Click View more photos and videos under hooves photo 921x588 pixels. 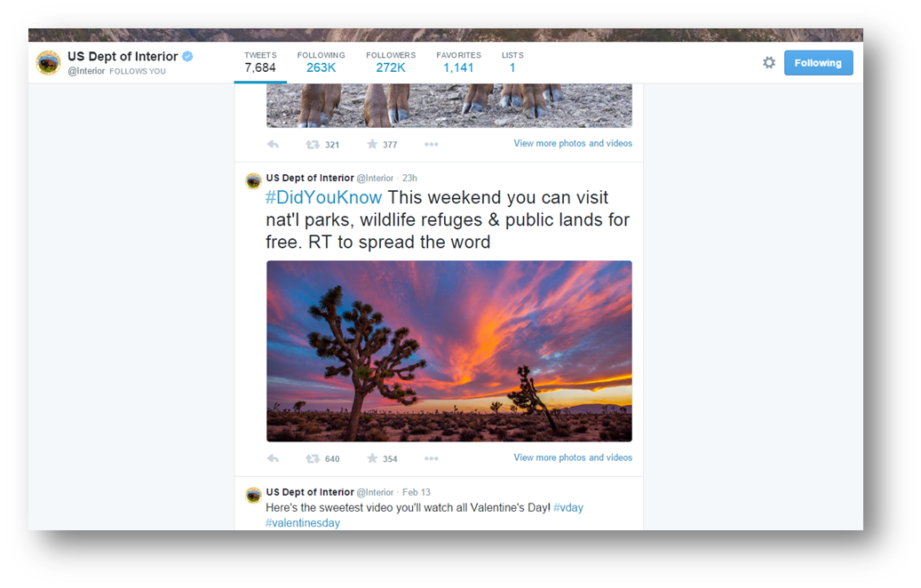click(573, 143)
